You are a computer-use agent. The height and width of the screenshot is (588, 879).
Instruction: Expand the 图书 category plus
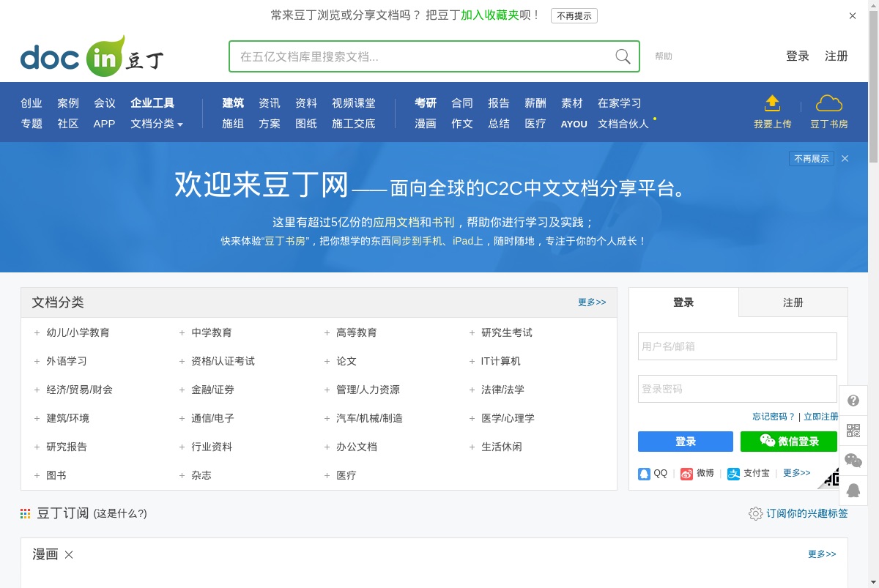(37, 476)
